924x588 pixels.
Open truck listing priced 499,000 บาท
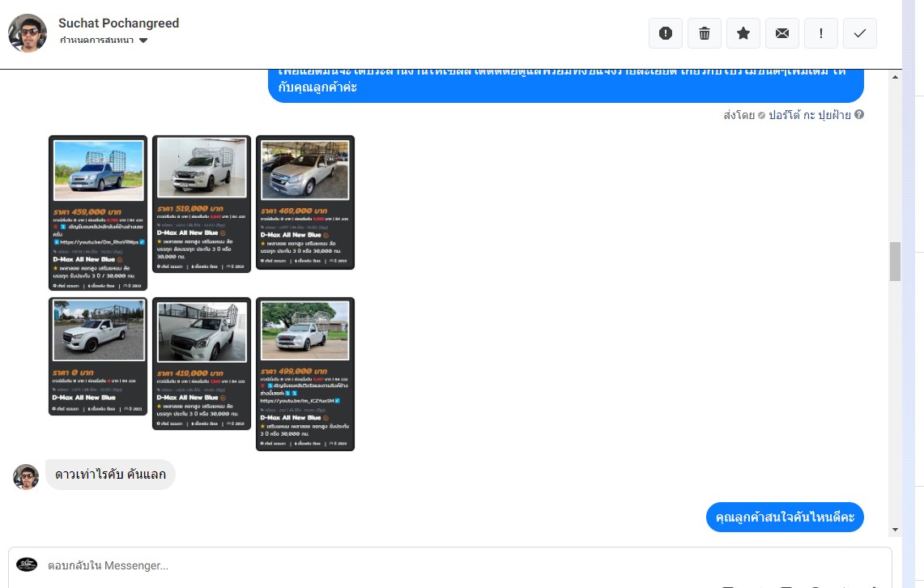(x=305, y=374)
